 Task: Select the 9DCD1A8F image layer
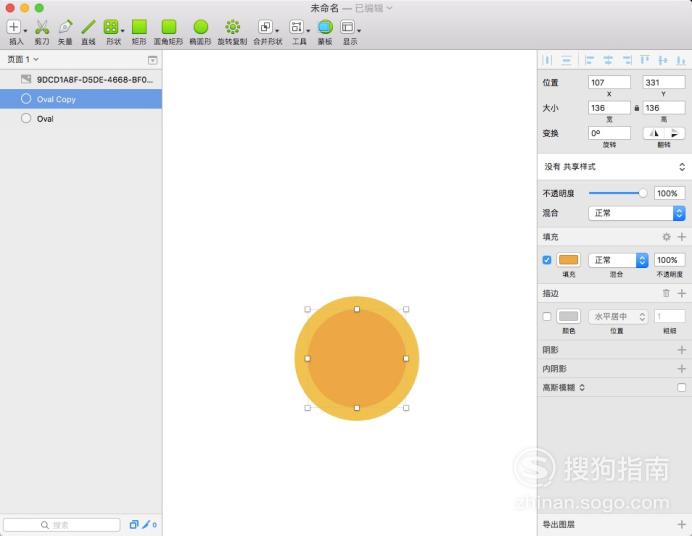point(81,80)
